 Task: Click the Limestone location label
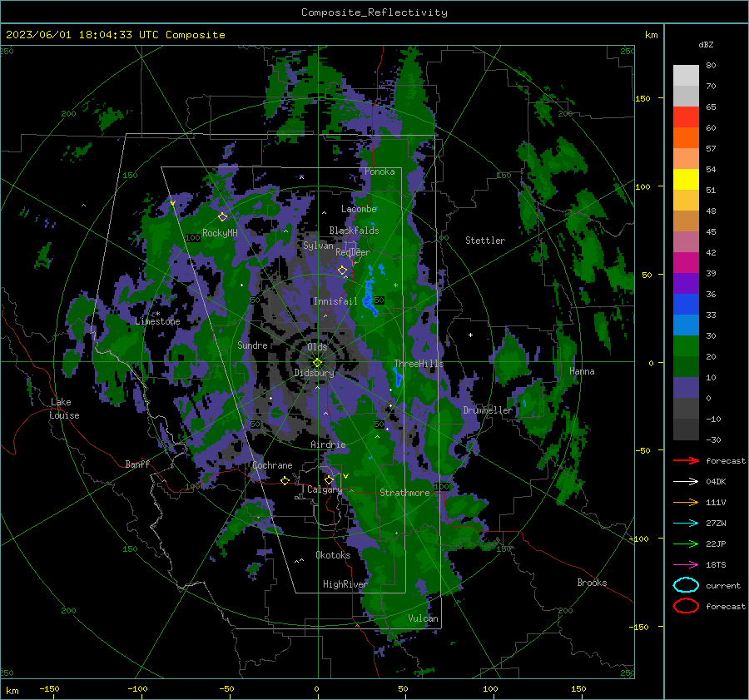coord(157,321)
